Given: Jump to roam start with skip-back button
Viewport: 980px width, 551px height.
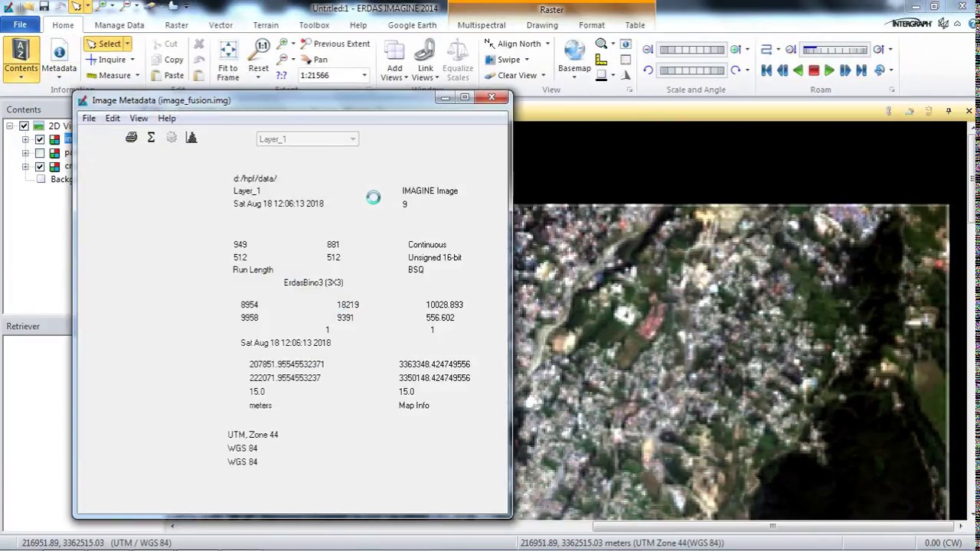Looking at the screenshot, I should point(766,70).
